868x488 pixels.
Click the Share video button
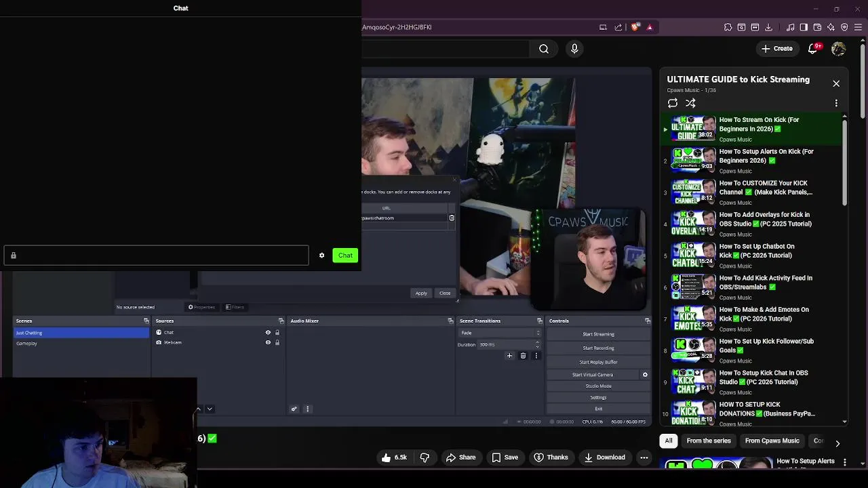(x=460, y=457)
